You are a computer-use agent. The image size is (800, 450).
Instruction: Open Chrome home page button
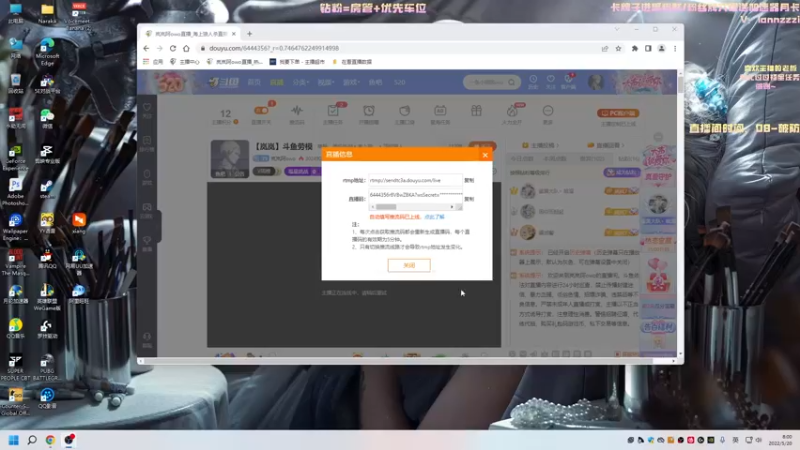pyautogui.click(x=186, y=48)
